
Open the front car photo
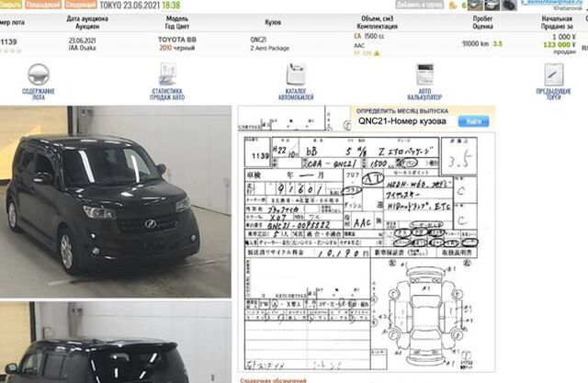pos(116,202)
